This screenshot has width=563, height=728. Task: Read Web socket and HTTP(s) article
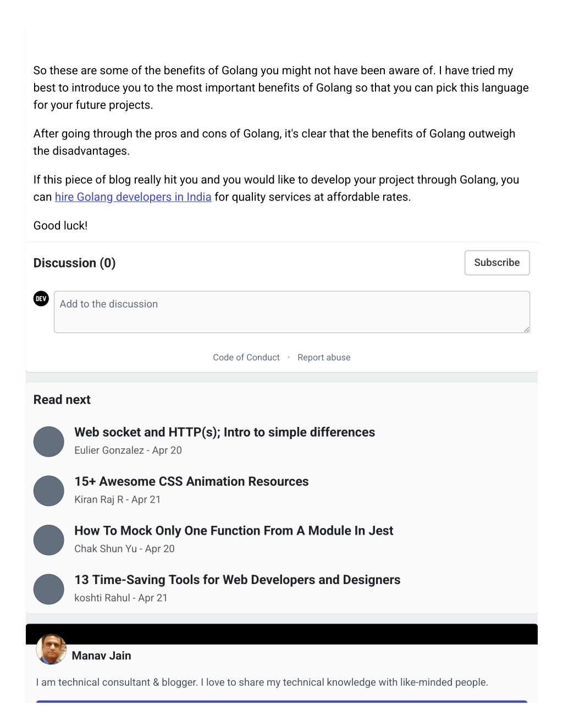point(225,432)
